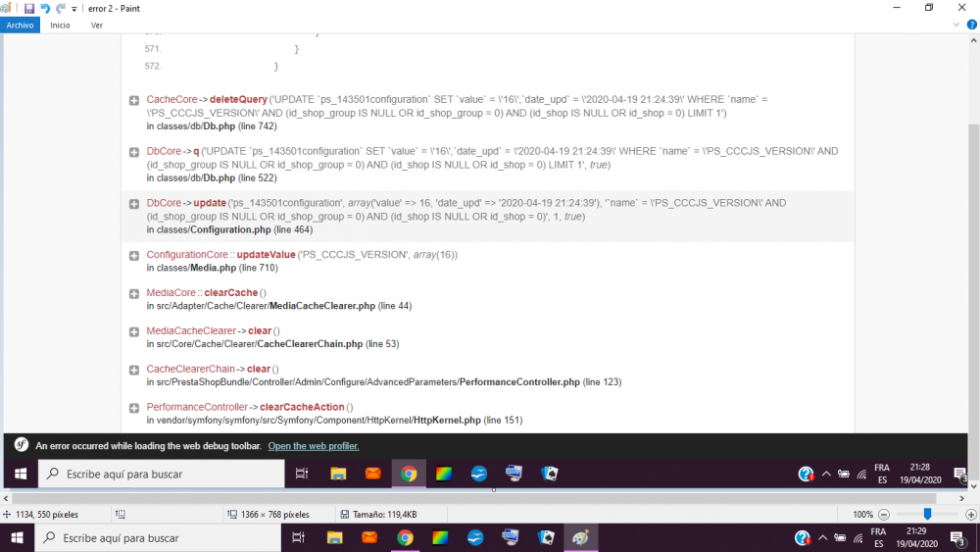The image size is (980, 552).
Task: Click the active Paint icon on bottom taskbar
Action: (580, 537)
